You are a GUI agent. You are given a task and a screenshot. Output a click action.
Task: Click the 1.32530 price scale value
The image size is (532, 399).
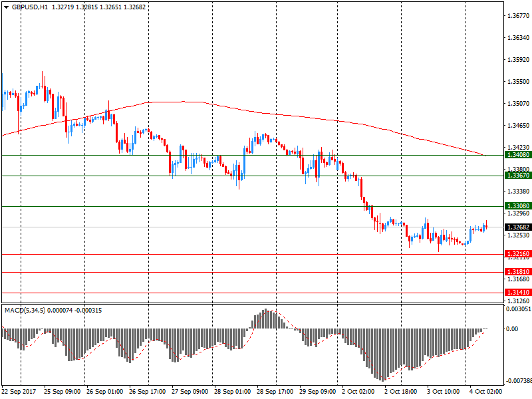pyautogui.click(x=518, y=235)
